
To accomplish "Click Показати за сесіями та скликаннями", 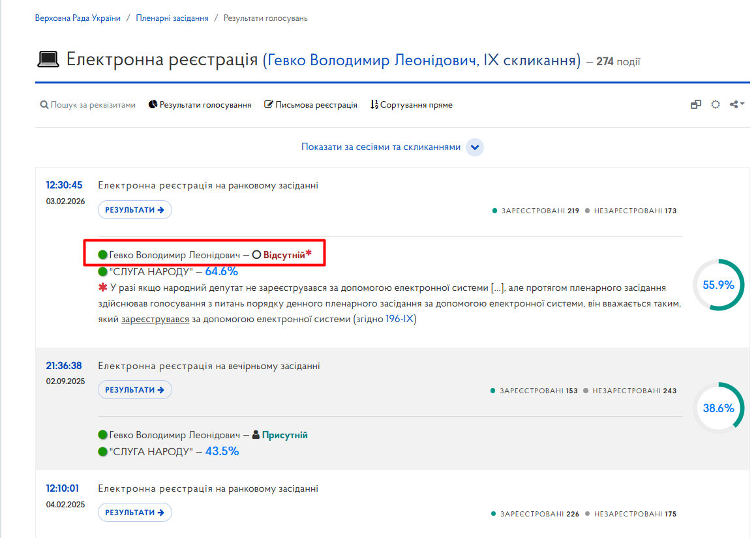I will 381,147.
